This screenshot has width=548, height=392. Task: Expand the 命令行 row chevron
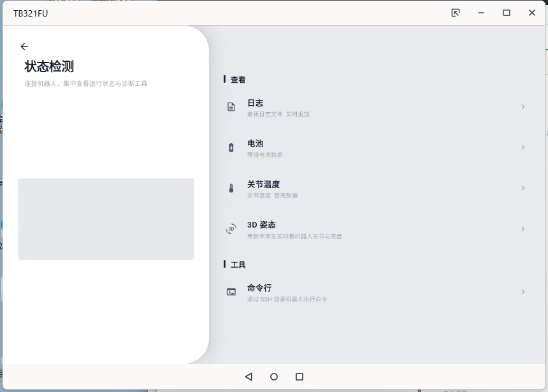click(x=523, y=292)
